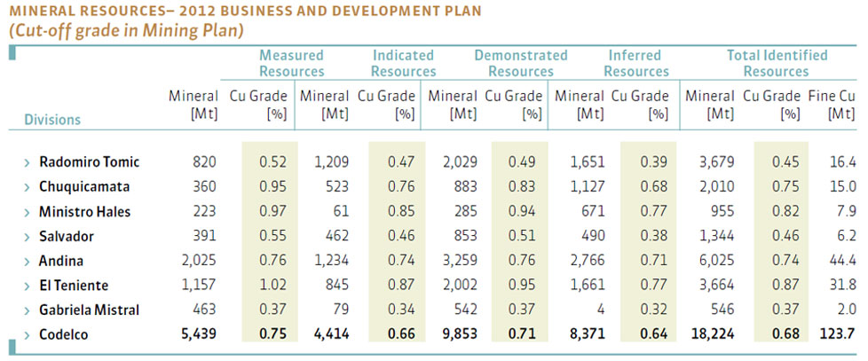
Task: Select Ministro Hales indicated mineral 61
Action: (x=341, y=212)
